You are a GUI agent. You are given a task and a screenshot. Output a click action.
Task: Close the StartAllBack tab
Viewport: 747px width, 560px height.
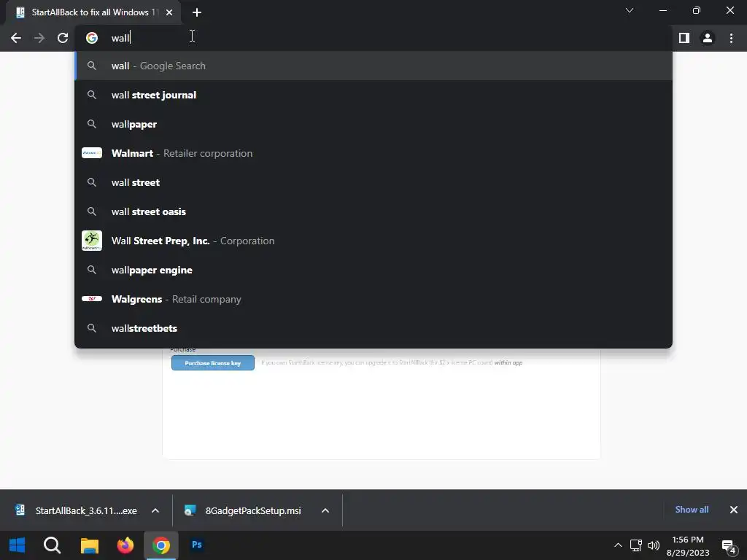[x=169, y=13]
